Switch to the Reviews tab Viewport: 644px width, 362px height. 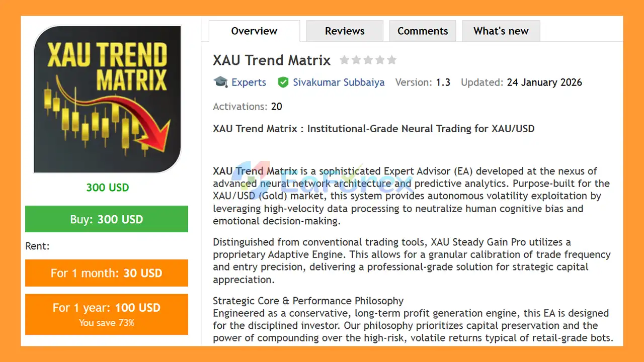pyautogui.click(x=344, y=31)
